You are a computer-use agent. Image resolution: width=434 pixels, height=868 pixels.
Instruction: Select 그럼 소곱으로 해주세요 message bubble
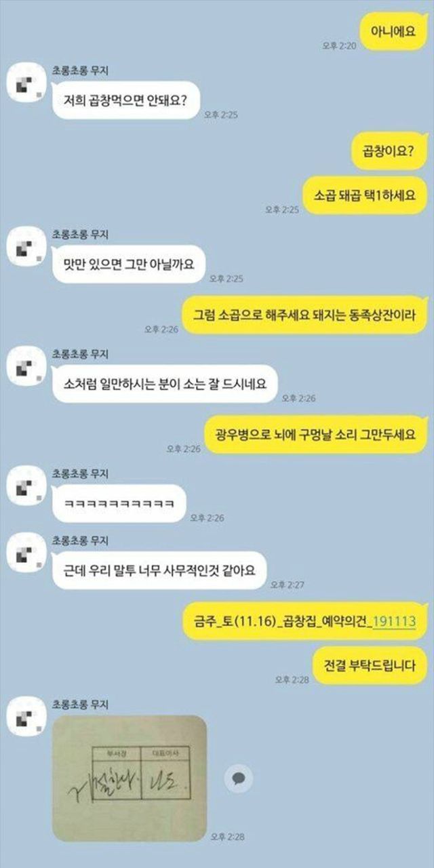[x=306, y=315]
